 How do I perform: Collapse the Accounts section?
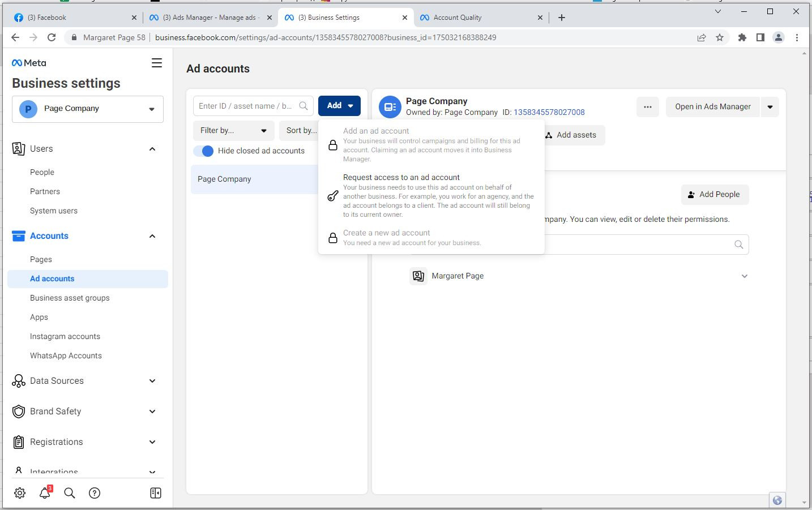click(152, 236)
